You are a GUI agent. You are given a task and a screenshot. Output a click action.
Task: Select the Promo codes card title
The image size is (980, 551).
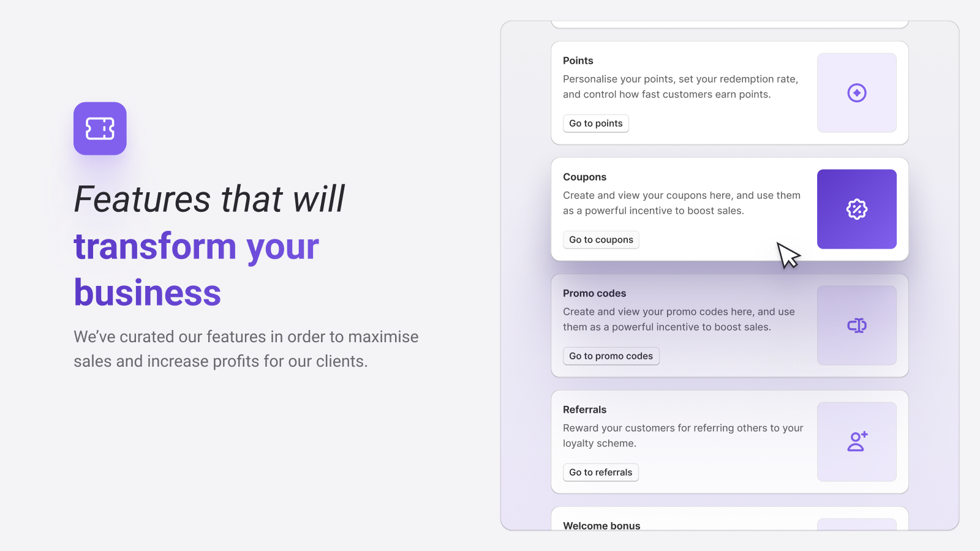595,293
